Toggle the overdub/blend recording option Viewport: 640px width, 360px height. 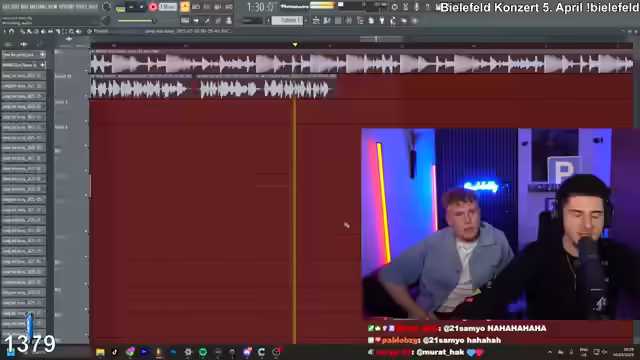218,7
